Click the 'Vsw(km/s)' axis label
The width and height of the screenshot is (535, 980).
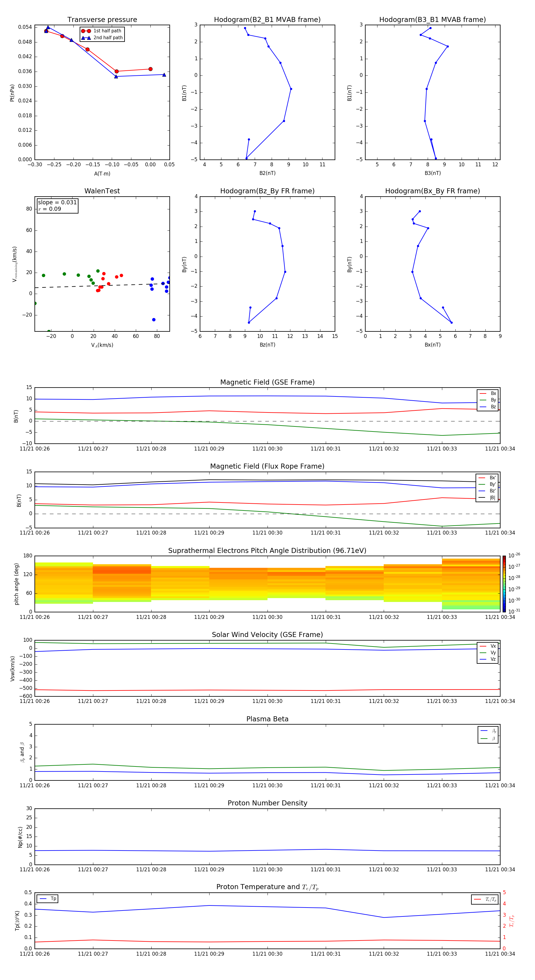tap(12, 668)
